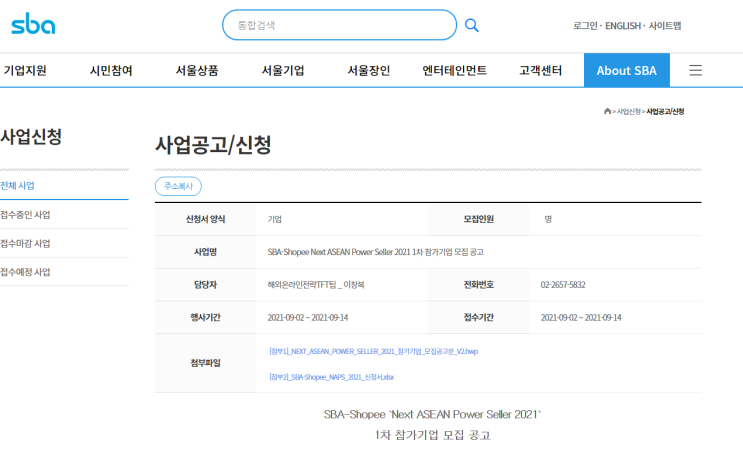Open the 서울상품 menu
The height and width of the screenshot is (454, 743).
click(197, 71)
